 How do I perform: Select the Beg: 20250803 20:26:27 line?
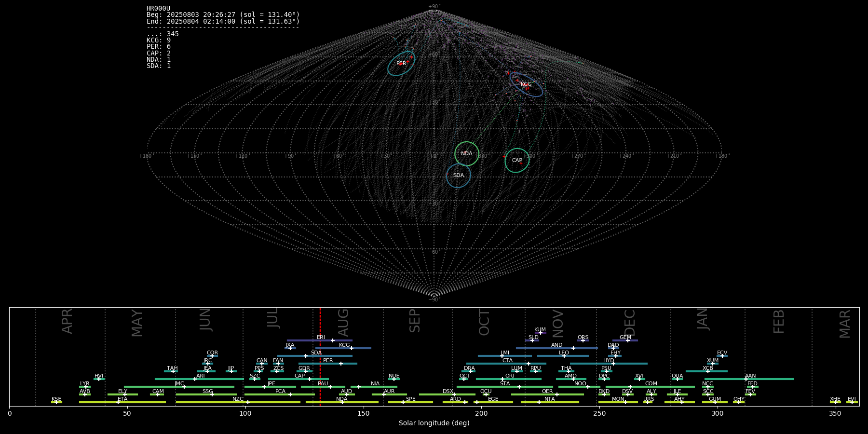(223, 15)
